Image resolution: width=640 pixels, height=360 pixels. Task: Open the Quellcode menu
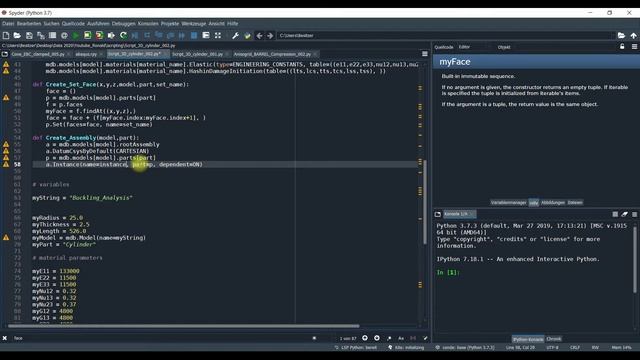coord(73,24)
